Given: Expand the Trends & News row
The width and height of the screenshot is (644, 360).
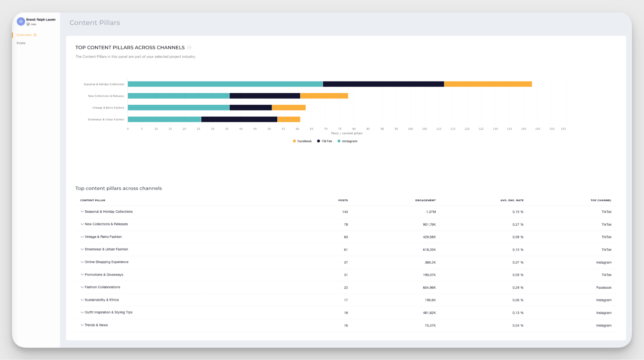Looking at the screenshot, I should pyautogui.click(x=82, y=325).
